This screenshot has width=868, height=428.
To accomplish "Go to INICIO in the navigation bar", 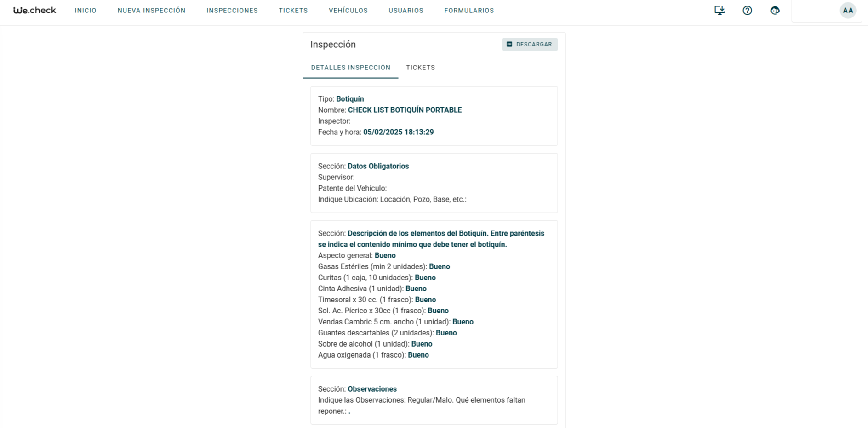I will click(86, 11).
